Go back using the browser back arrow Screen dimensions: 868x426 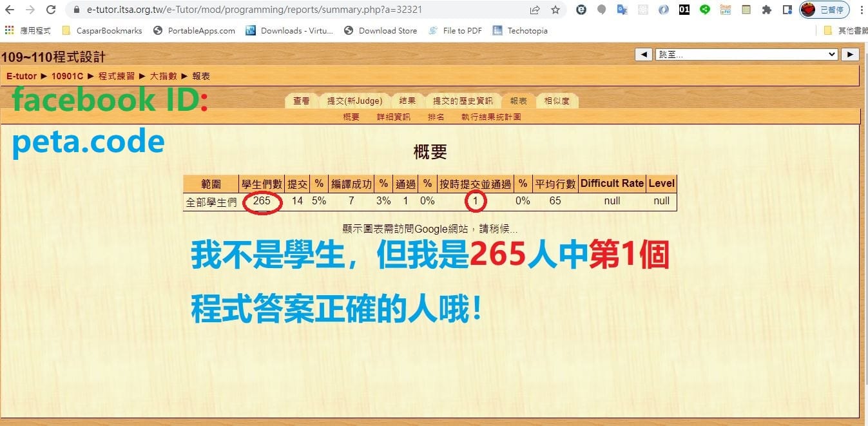tap(10, 10)
